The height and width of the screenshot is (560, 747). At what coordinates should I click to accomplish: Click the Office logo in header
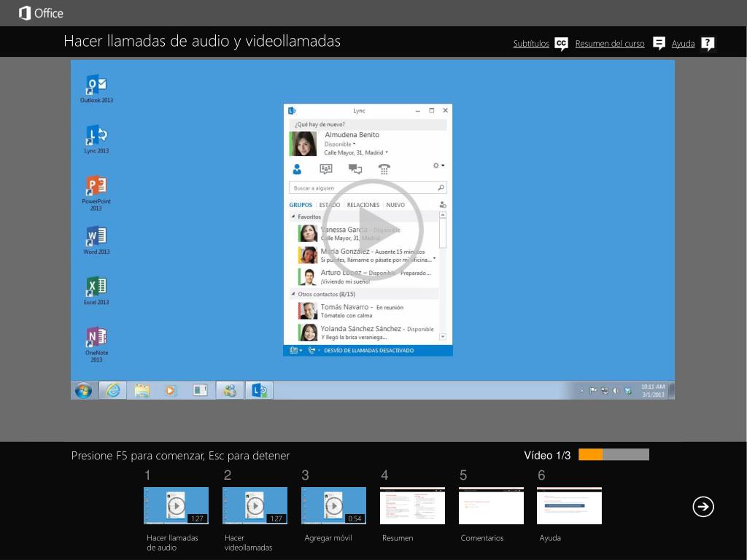tap(41, 13)
